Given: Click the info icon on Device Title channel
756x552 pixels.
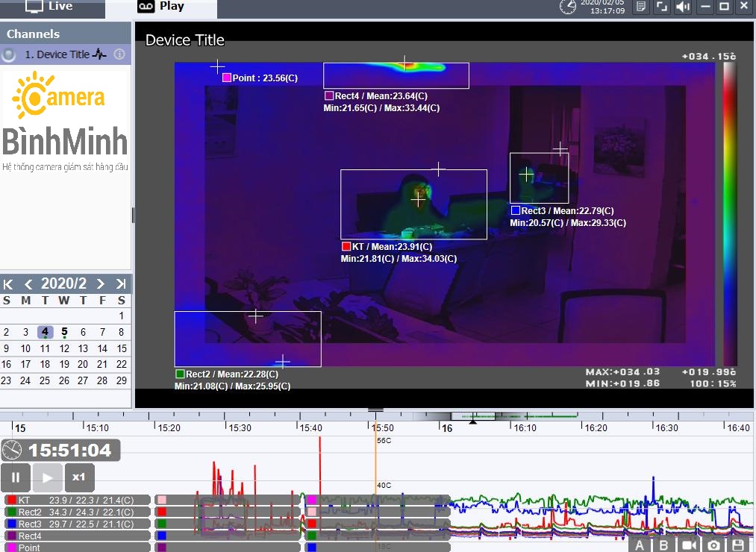Looking at the screenshot, I should [119, 54].
